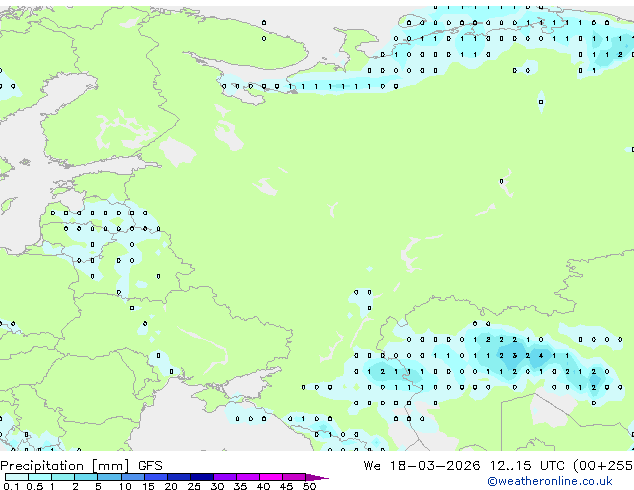Click the 1–2 mm legend color swatch
The height and width of the screenshot is (490, 634).
(63, 477)
